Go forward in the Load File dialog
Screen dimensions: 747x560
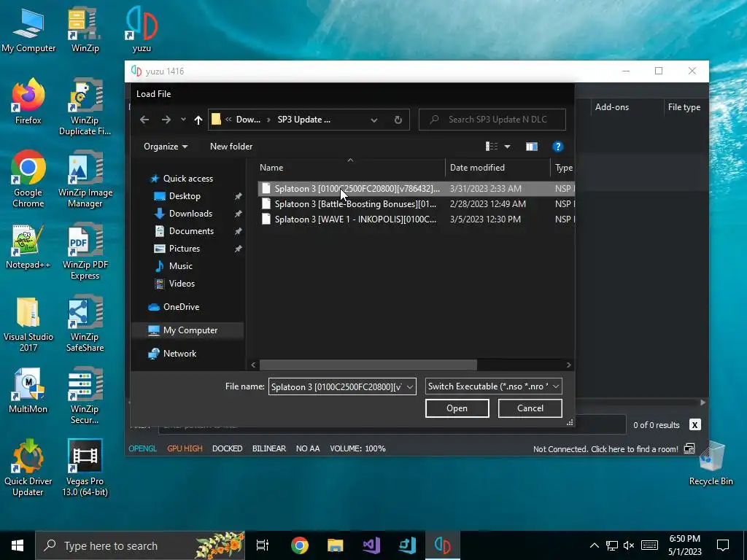166,120
